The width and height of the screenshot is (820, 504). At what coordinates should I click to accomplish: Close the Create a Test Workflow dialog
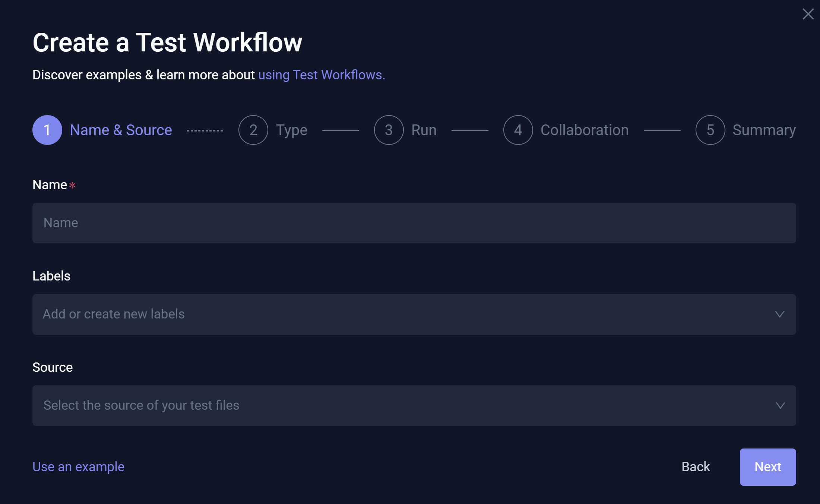point(808,14)
